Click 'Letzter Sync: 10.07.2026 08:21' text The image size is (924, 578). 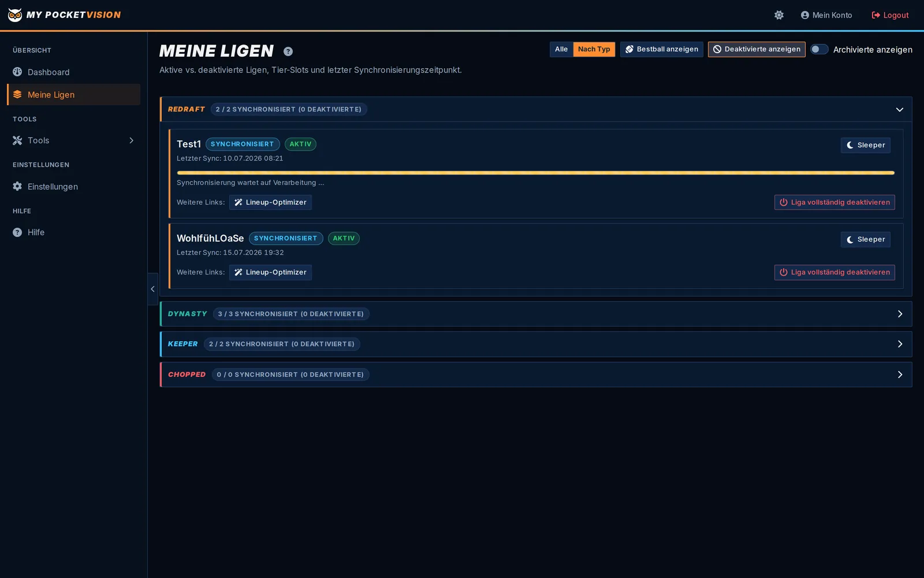pos(230,158)
